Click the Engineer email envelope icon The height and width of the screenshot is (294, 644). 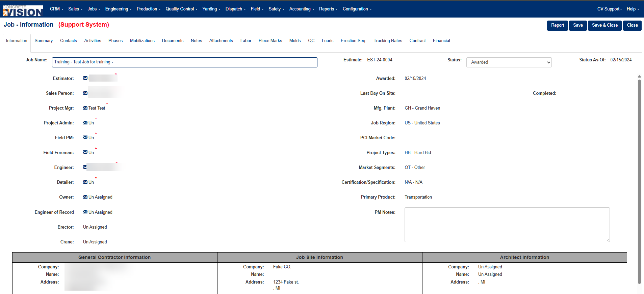[x=85, y=167]
